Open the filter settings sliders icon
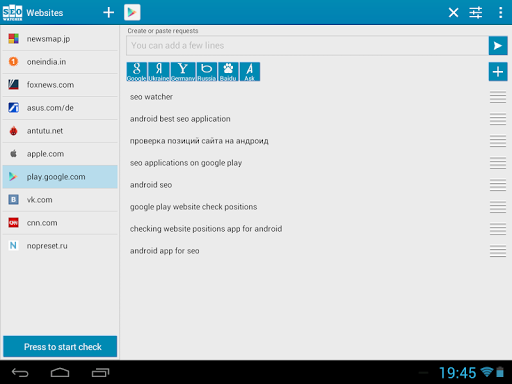 point(476,13)
